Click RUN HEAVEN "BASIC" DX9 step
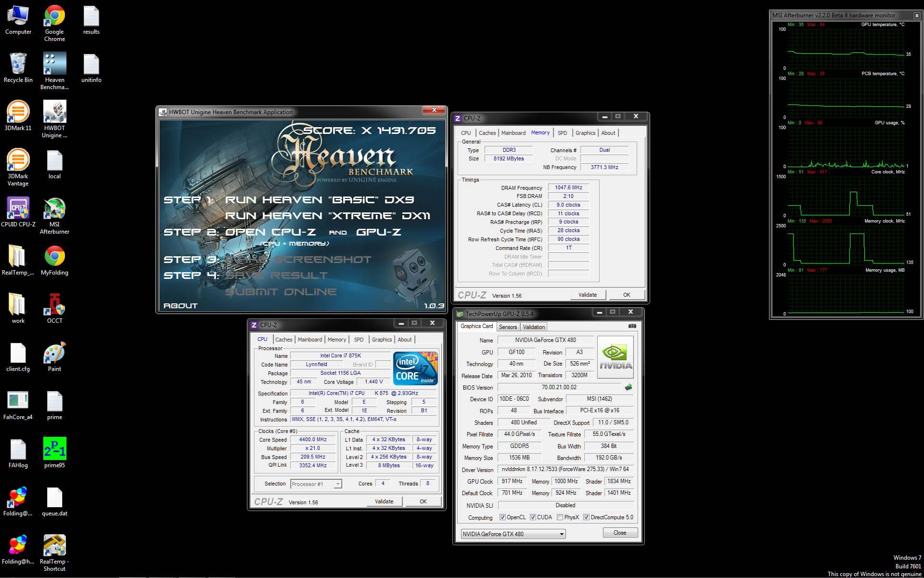Screen dimensions: 924x578 [x=320, y=199]
